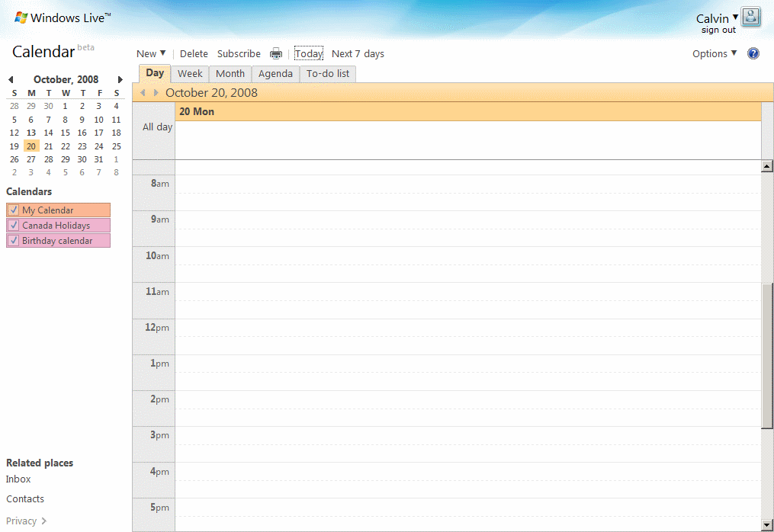
Task: Click Next 7 days
Action: tap(358, 53)
